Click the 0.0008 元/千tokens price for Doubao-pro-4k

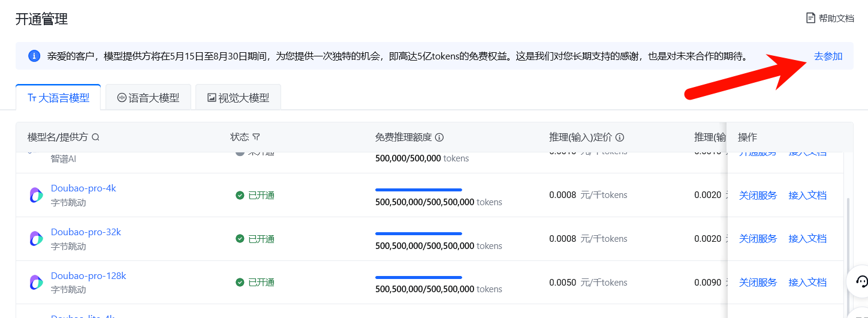point(588,195)
